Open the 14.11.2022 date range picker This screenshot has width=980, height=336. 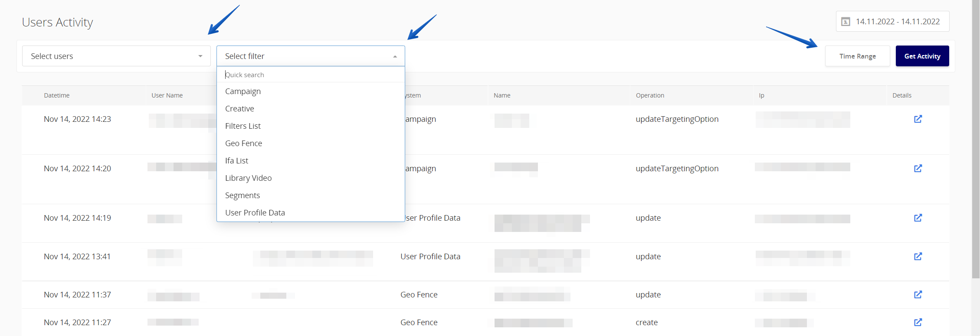click(x=892, y=22)
